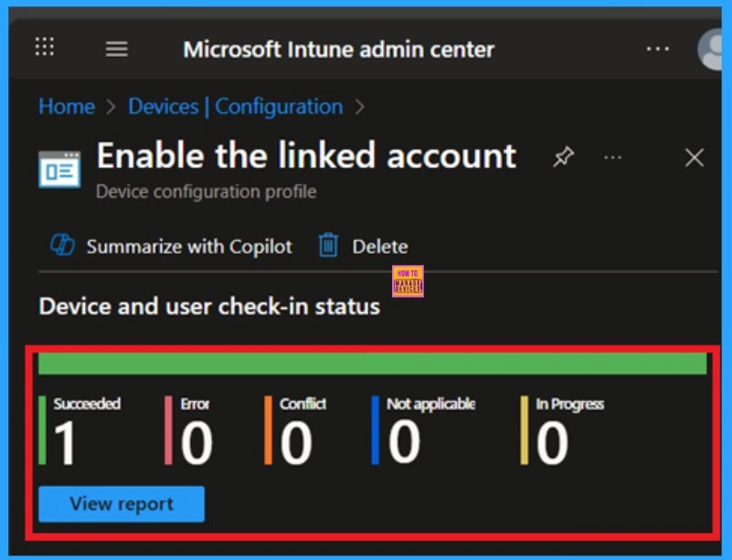The height and width of the screenshot is (560, 732).
Task: Open the user account avatar
Action: [x=710, y=49]
